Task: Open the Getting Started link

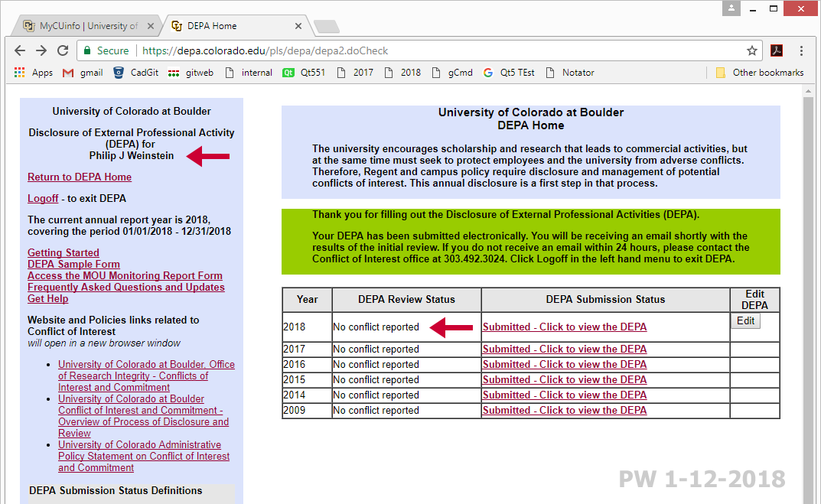Action: pyautogui.click(x=64, y=253)
